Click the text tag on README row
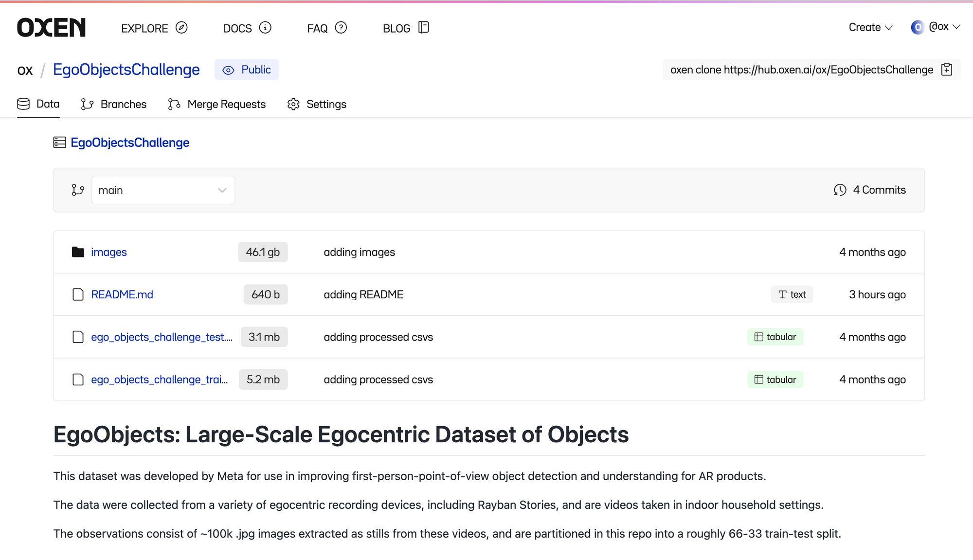 click(792, 295)
